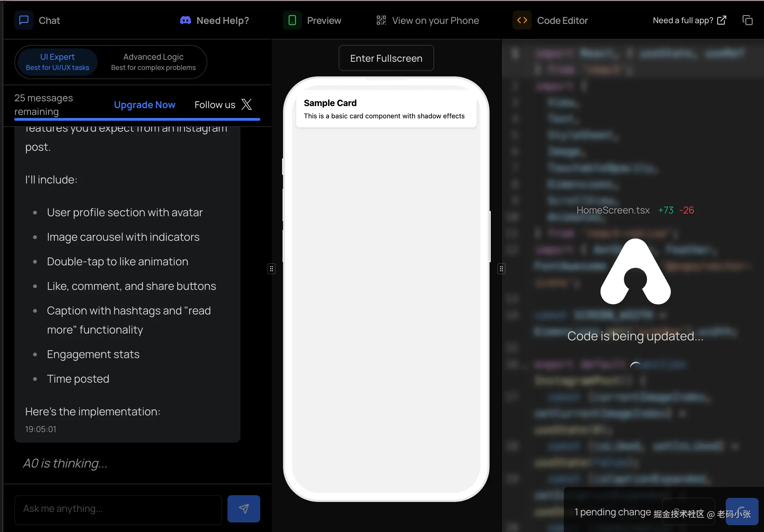Enable UI Expert mode
Viewport: 764px width, 532px height.
click(x=57, y=62)
